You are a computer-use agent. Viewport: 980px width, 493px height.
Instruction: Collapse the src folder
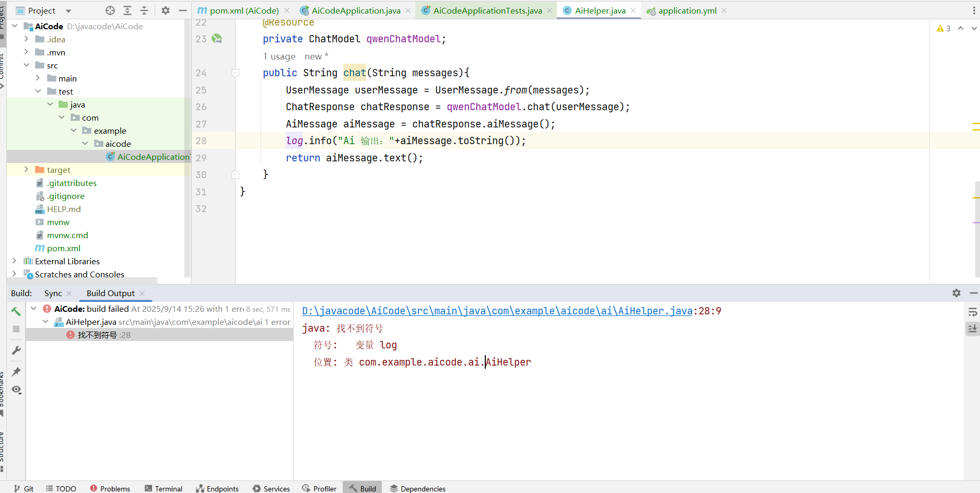(27, 65)
